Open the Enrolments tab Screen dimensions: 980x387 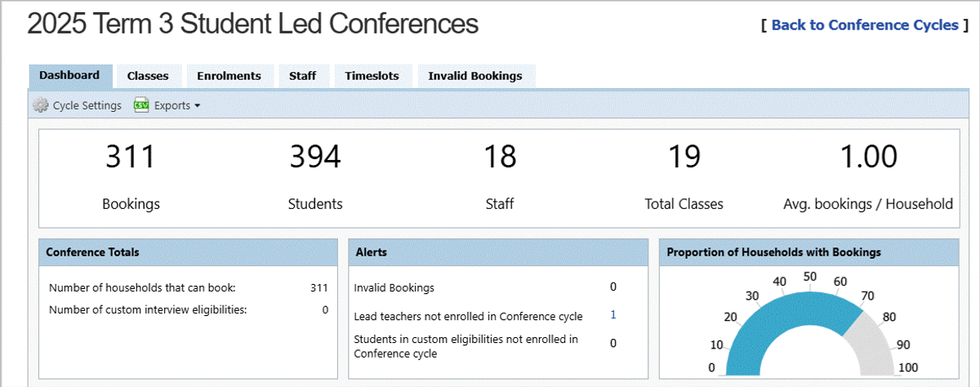pos(229,76)
